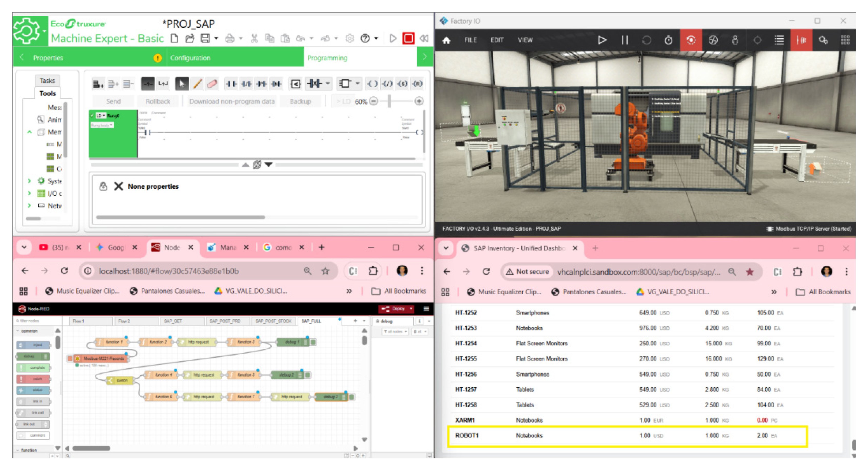The image size is (868, 473).
Task: Click Node-RED canvas horizontal scrollbar
Action: (91, 448)
